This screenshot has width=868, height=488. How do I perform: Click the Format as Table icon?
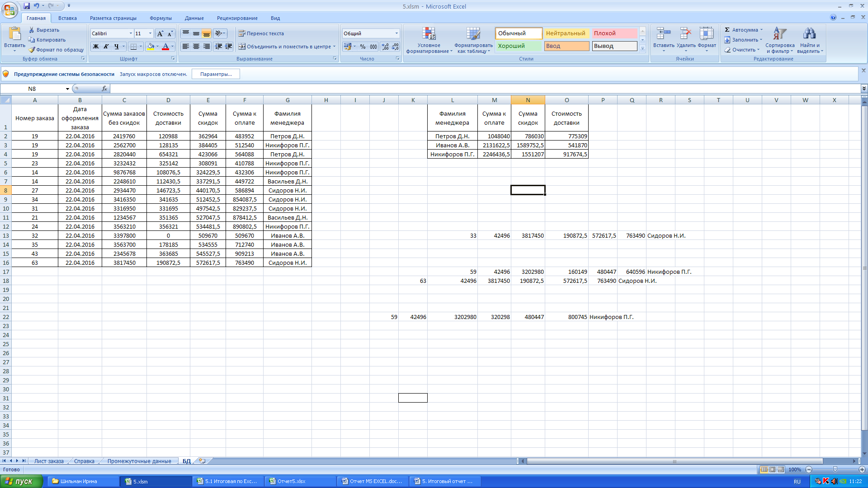tap(473, 34)
